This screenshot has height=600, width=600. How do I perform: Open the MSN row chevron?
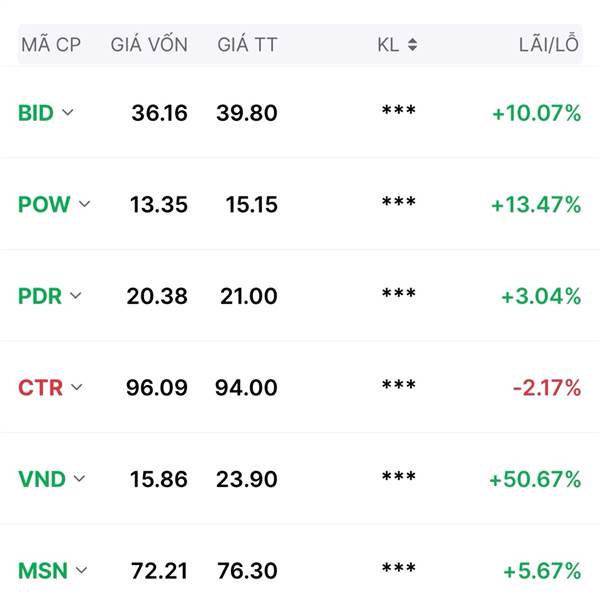tap(81, 571)
